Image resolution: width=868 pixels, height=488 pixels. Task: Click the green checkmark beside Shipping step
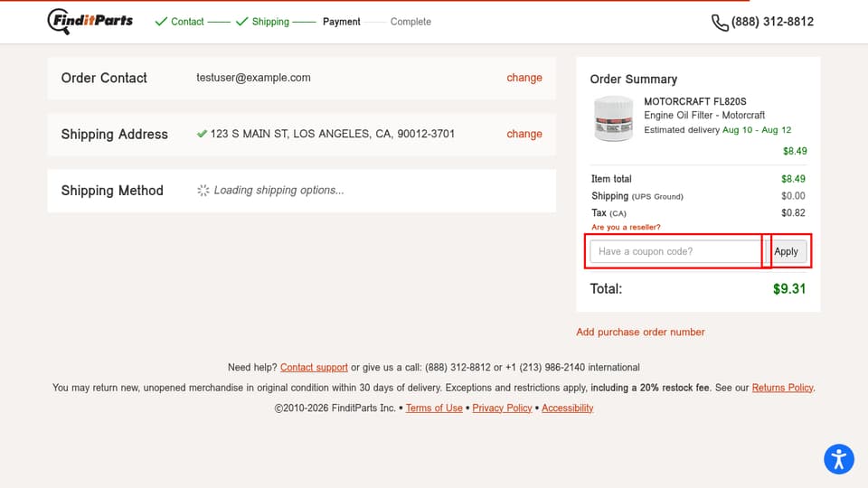pos(242,22)
